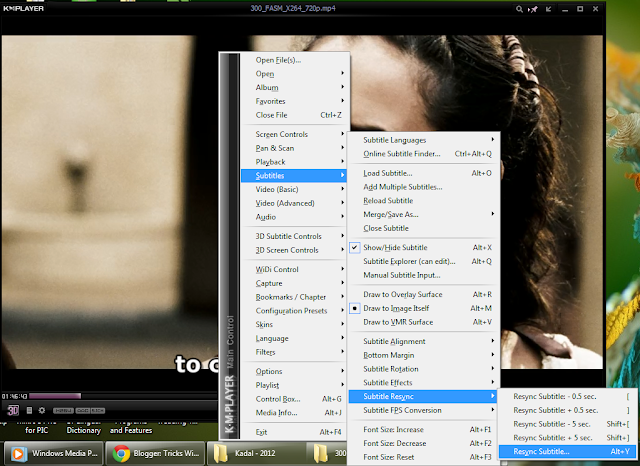Screen dimensions: 640x466
Task: Open Subtitle Rotation submenu entry
Action: pyautogui.click(x=423, y=369)
